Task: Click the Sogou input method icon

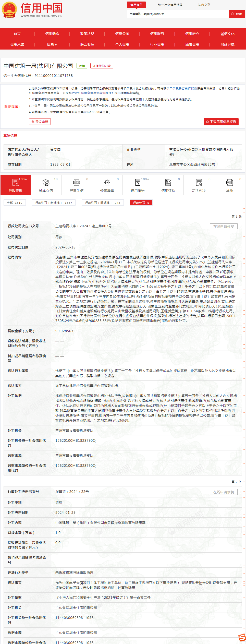Action: click(242, 637)
